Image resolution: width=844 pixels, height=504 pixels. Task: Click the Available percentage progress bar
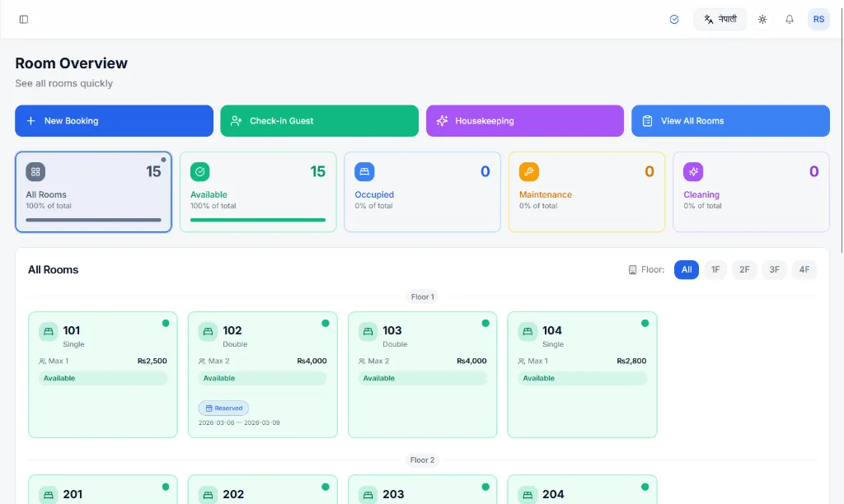[257, 221]
